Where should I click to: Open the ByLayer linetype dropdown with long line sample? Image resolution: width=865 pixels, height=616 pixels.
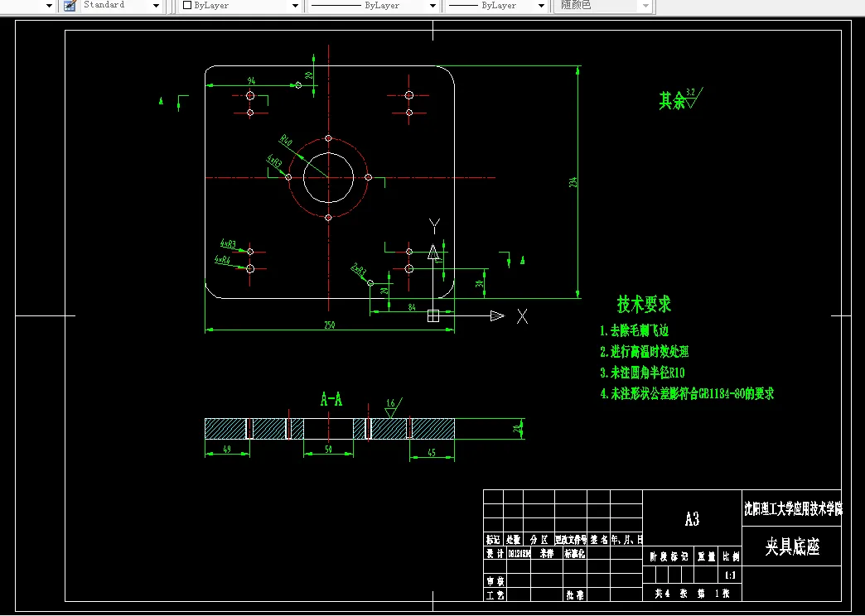(432, 6)
